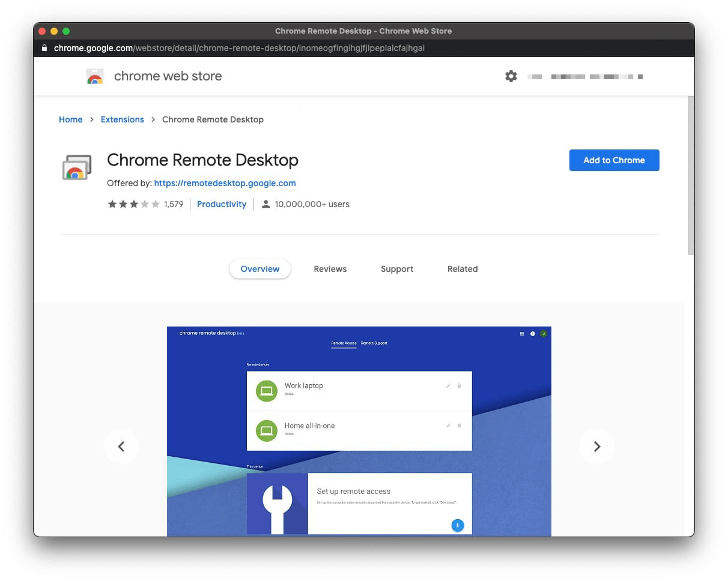Click the green fullscreen window button

(66, 31)
